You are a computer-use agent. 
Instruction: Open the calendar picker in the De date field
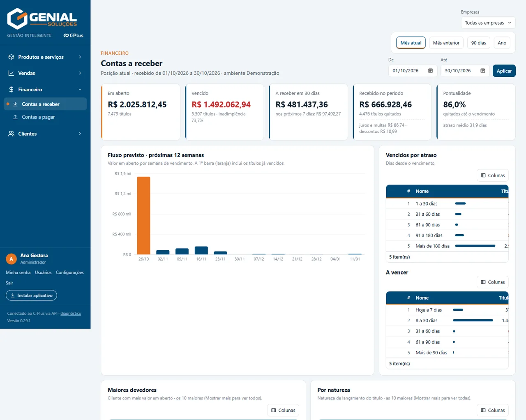[430, 71]
